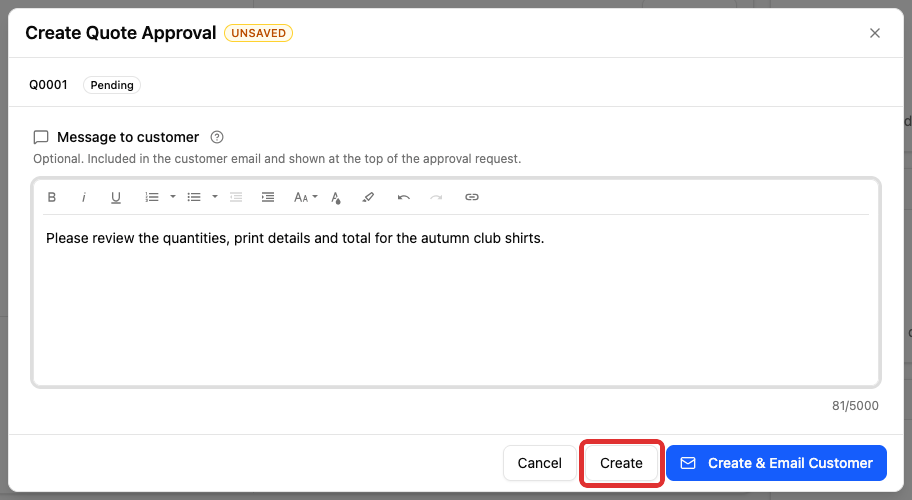Click inside the message text area
912x500 pixels.
[456, 299]
